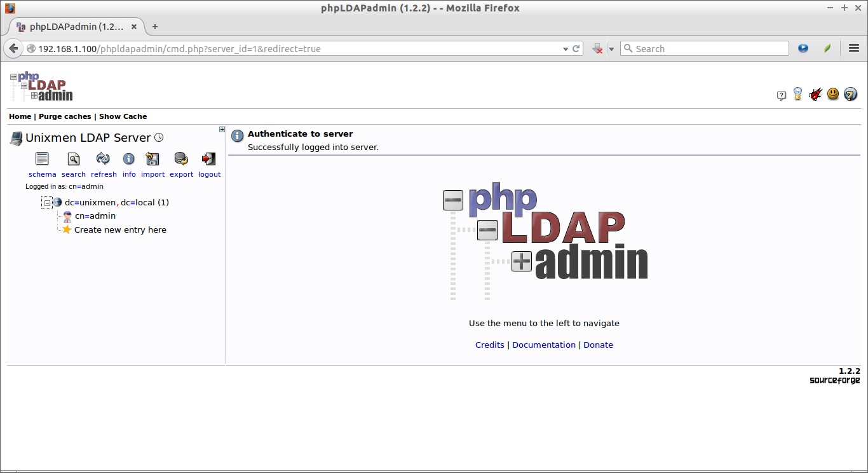Open URL bar history dropdown arrow
This screenshot has height=473, width=868.
click(x=566, y=49)
